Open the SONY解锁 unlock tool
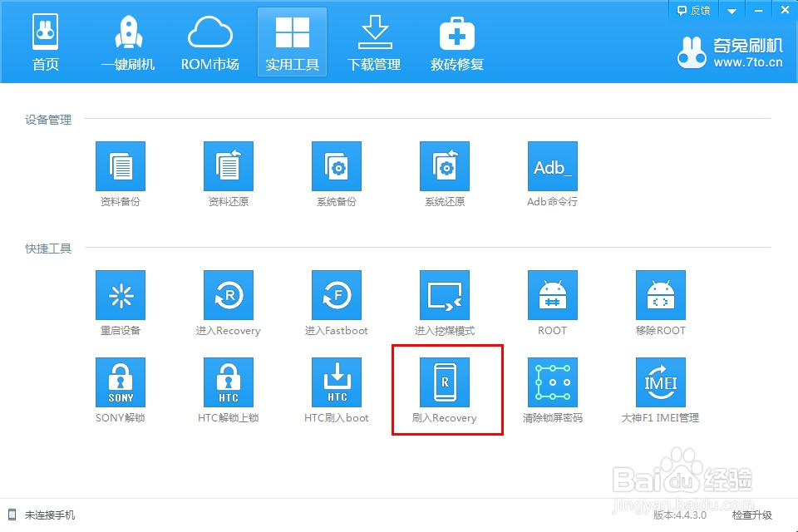Viewport: 798px width, 532px height. click(x=120, y=382)
